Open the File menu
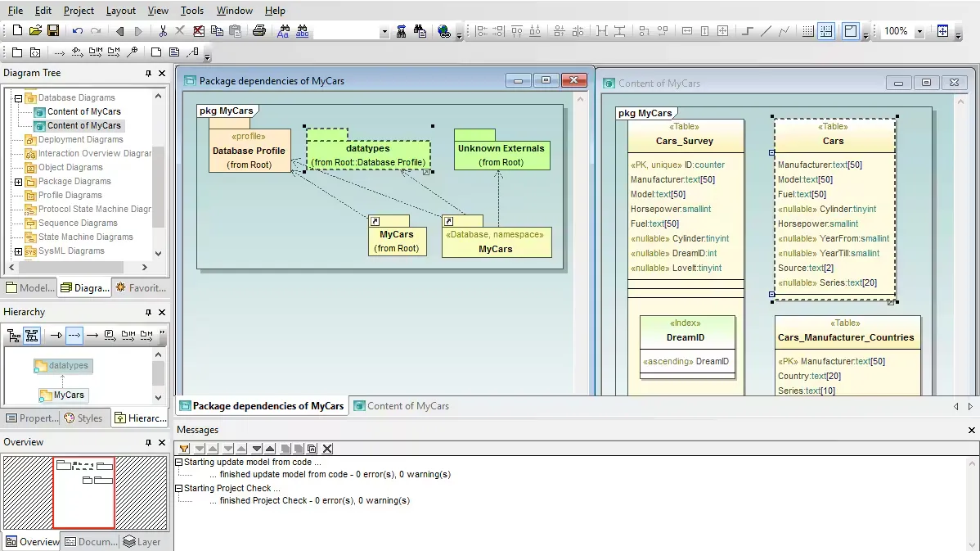 (15, 10)
